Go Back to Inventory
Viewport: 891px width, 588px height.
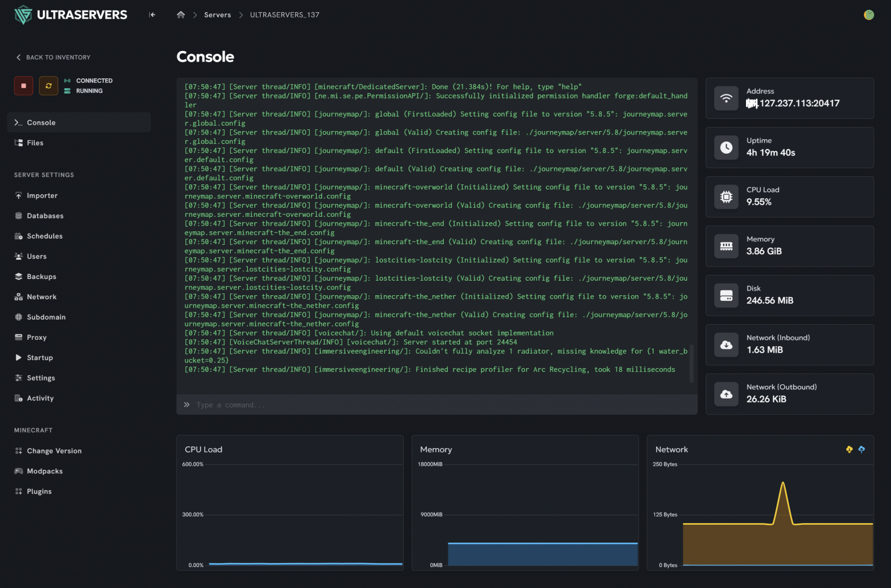point(52,57)
